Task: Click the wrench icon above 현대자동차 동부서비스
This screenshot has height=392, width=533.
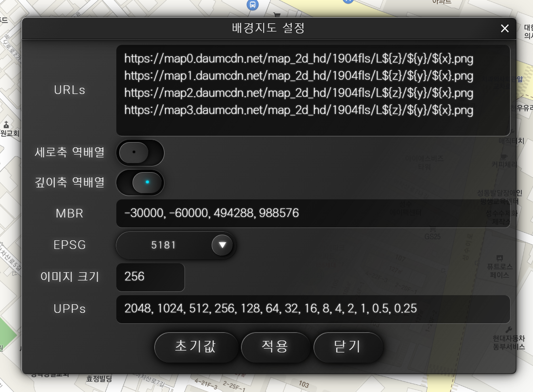Action: (509, 330)
